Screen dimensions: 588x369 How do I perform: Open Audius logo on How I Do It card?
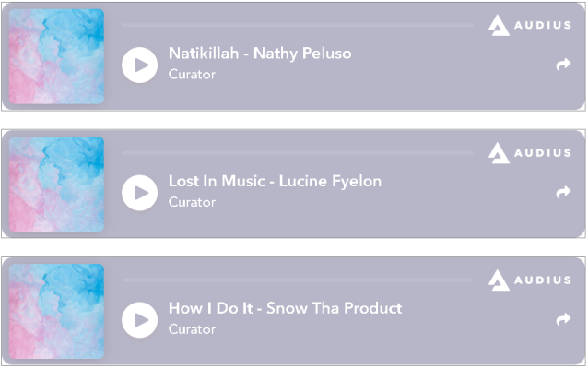click(530, 280)
